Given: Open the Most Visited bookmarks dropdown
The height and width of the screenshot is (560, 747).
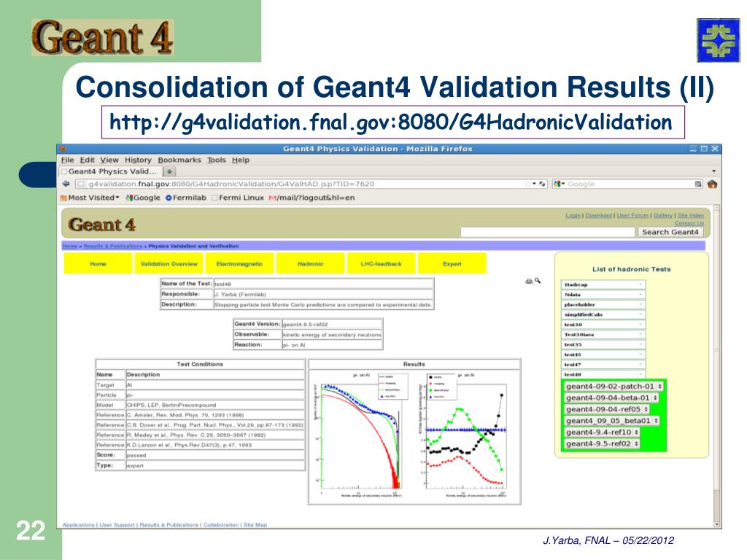Looking at the screenshot, I should [90, 198].
